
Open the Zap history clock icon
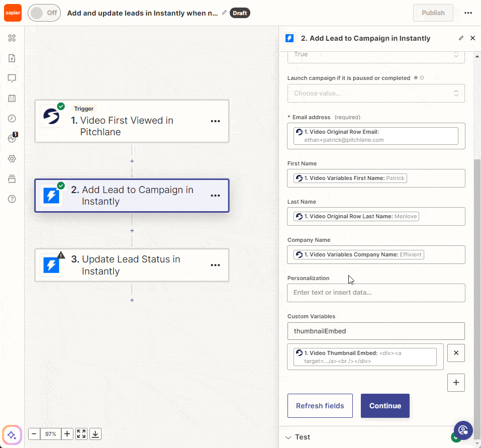click(12, 119)
